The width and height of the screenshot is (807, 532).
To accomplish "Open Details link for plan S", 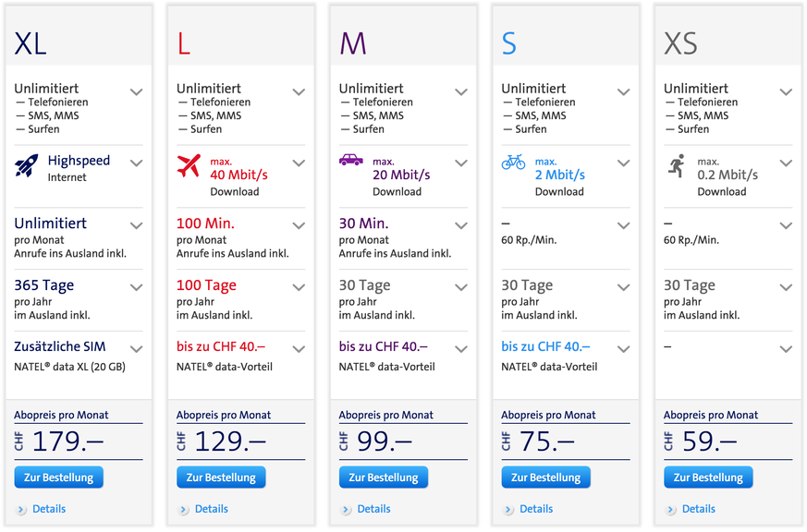I will 536,509.
